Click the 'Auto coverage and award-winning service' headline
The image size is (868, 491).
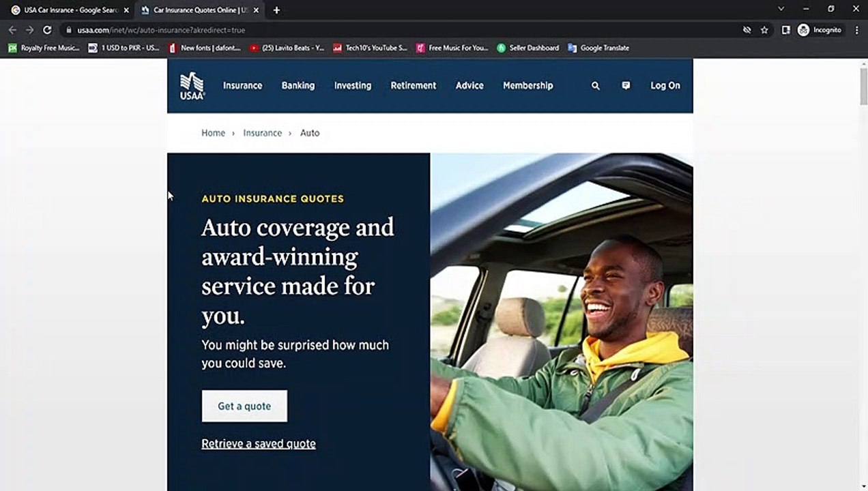point(298,271)
